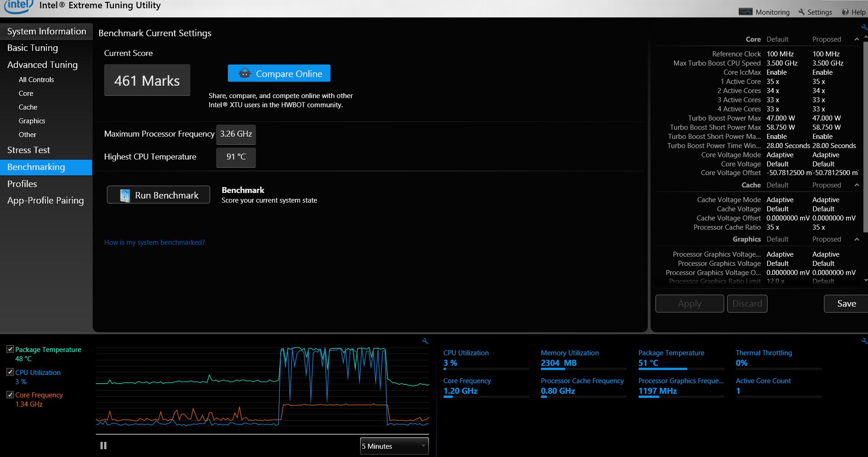Screen dimensions: 868x457
Task: Select All Controls under Advanced Tuning
Action: point(36,79)
